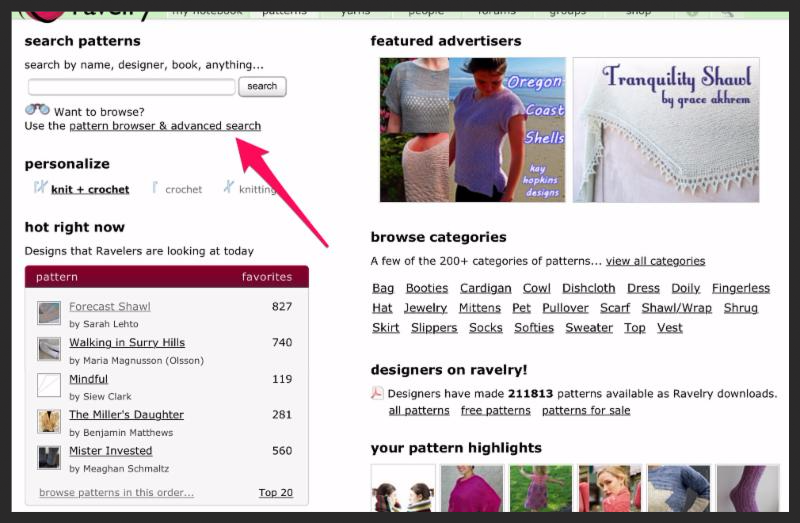
Task: Open pattern browser & advanced search link
Action: point(165,126)
